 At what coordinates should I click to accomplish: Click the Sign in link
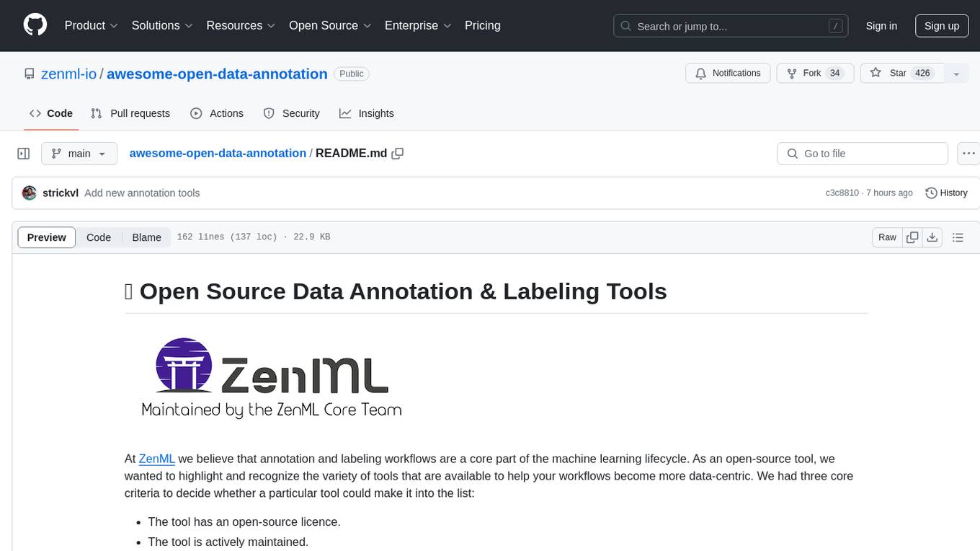(881, 26)
